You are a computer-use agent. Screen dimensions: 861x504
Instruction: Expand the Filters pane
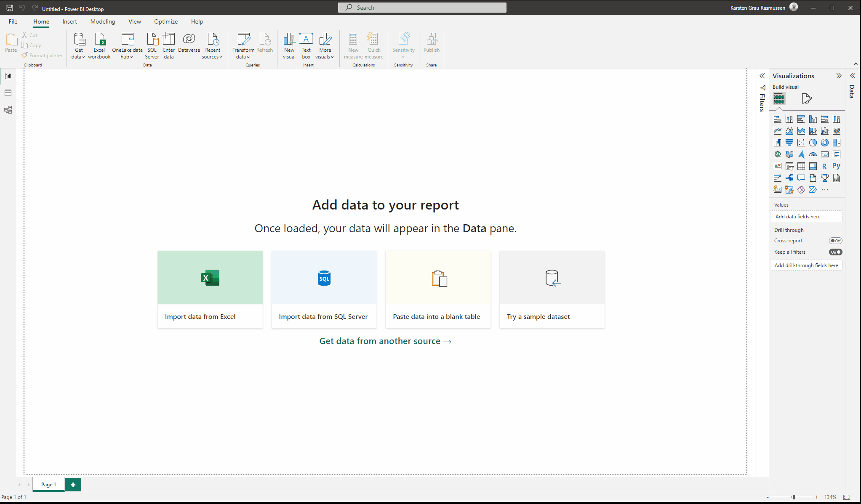point(762,76)
